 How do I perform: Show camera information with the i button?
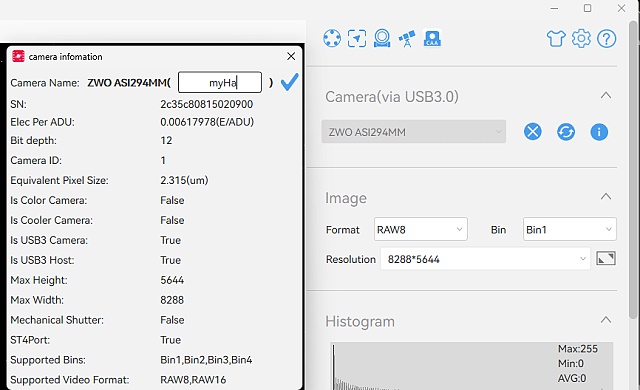pos(599,132)
